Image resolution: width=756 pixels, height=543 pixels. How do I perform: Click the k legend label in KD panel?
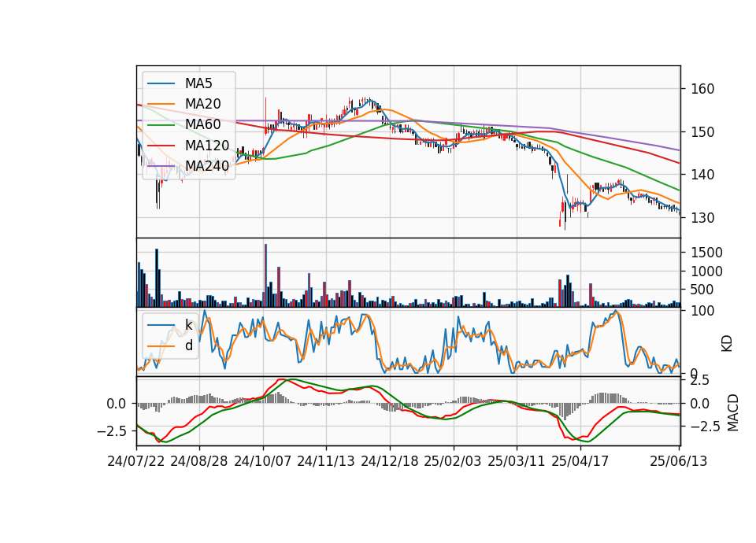tap(189, 325)
